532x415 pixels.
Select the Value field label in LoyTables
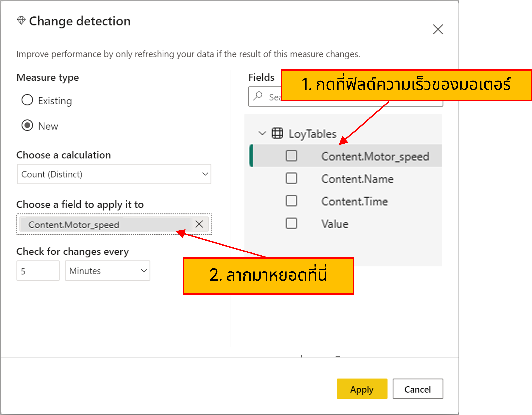335,224
